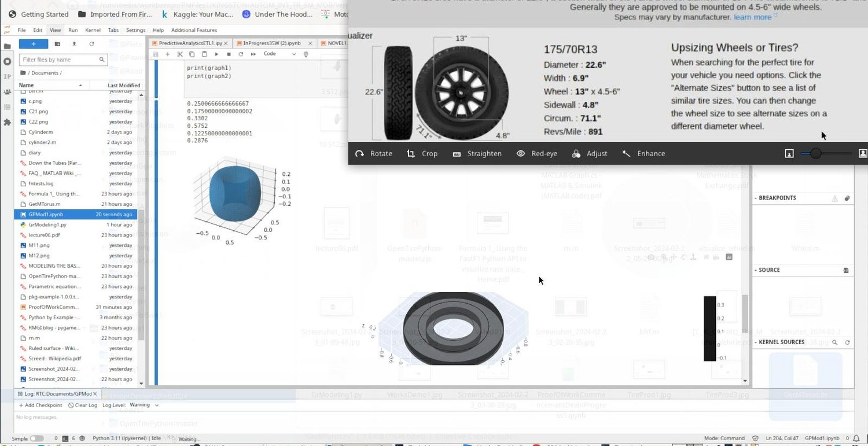Open the search icon in Kernel Sources

tap(835, 342)
